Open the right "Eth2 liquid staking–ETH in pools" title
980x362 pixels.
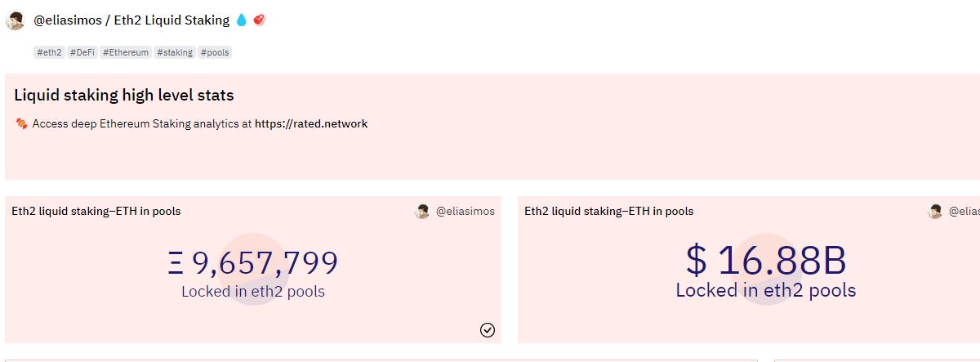coord(609,212)
